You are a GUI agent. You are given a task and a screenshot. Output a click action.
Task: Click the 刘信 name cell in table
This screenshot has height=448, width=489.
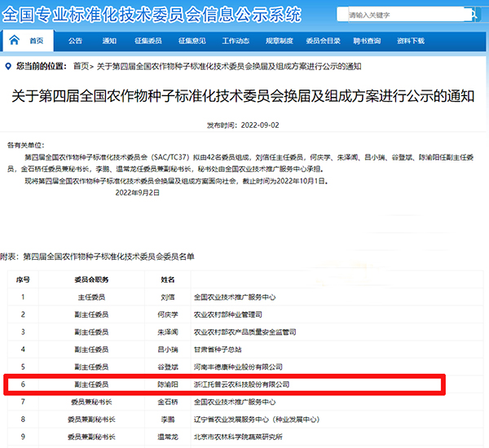167,296
